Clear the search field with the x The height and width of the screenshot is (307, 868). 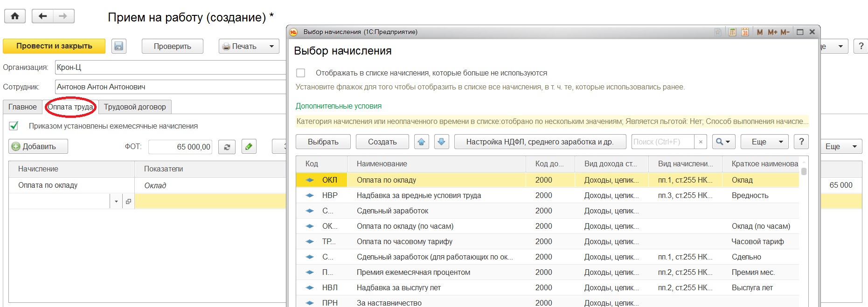pyautogui.click(x=701, y=142)
